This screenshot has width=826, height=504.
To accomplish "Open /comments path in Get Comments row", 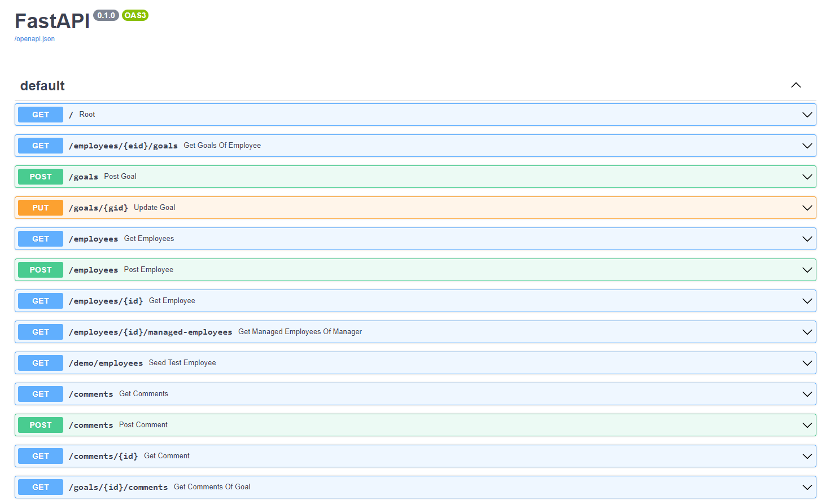I will pos(91,394).
